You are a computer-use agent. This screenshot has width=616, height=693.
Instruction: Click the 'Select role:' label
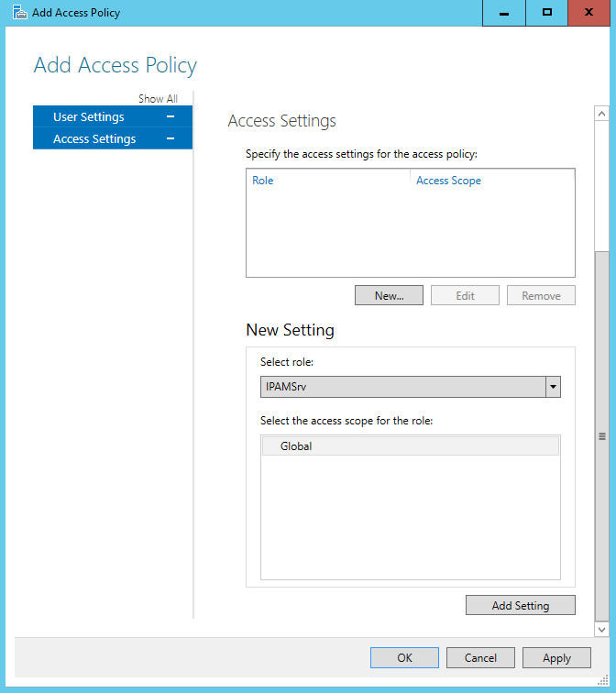[286, 362]
